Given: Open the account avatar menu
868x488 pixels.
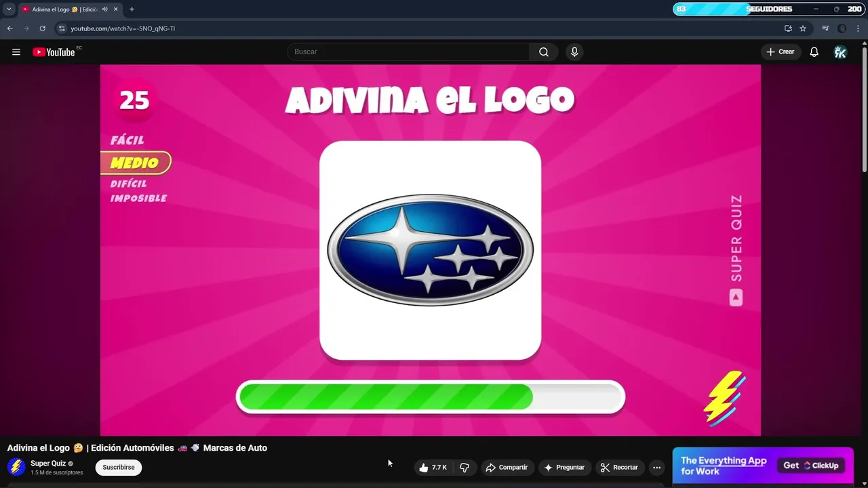Looking at the screenshot, I should point(840,52).
